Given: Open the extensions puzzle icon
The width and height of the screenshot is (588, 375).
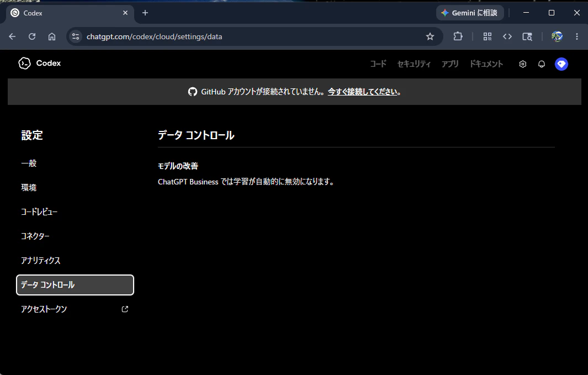Looking at the screenshot, I should (x=458, y=36).
